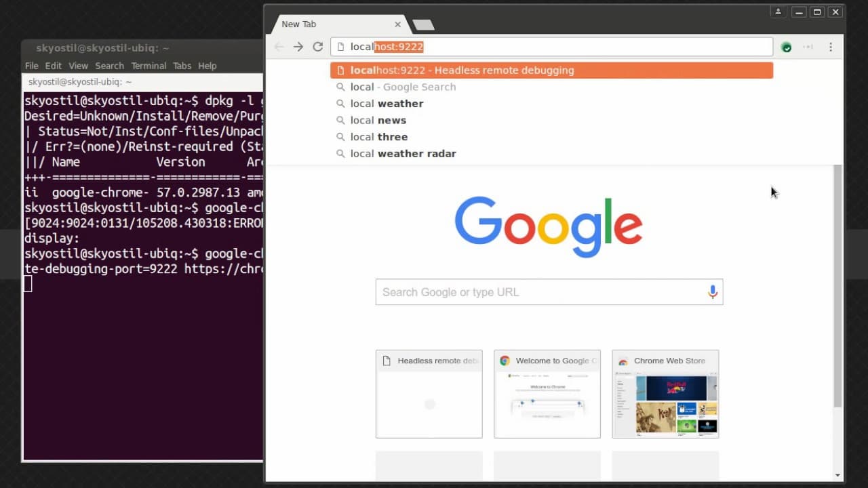Click the browser forward arrow
The height and width of the screenshot is (488, 868).
tap(298, 47)
